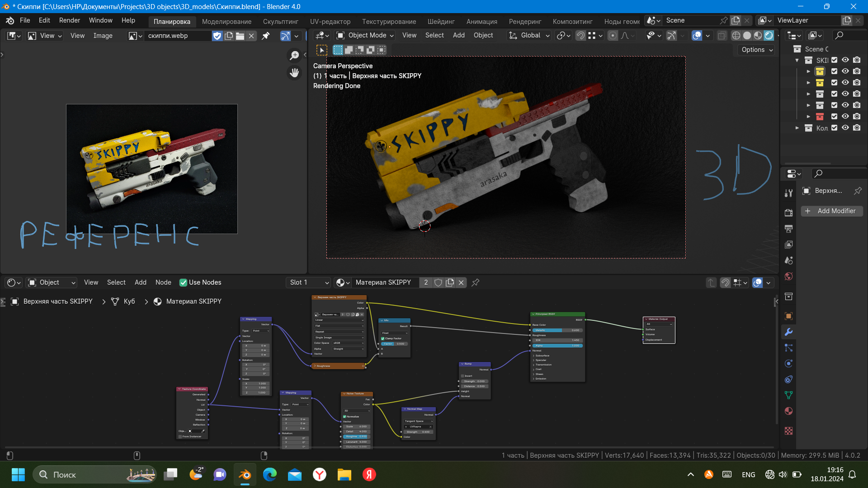Open Slot 1 dropdown in node editor

(x=309, y=282)
